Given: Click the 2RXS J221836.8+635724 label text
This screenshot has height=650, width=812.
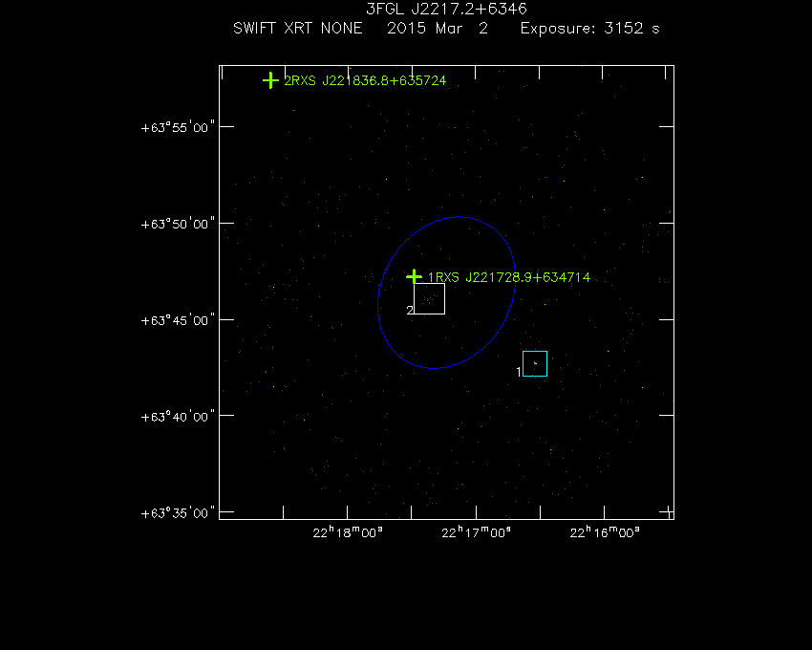Looking at the screenshot, I should point(365,81).
